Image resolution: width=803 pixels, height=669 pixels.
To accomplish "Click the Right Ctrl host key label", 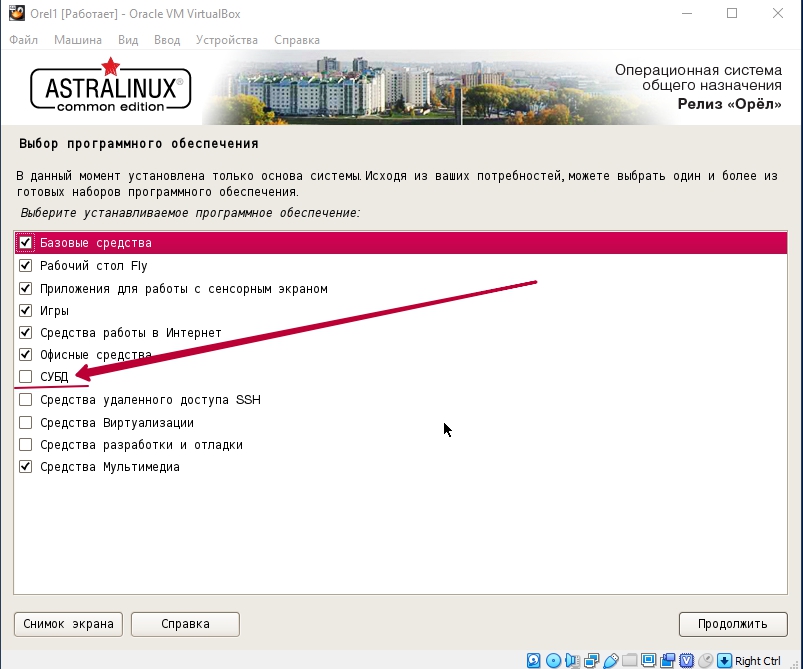I will pos(758,661).
